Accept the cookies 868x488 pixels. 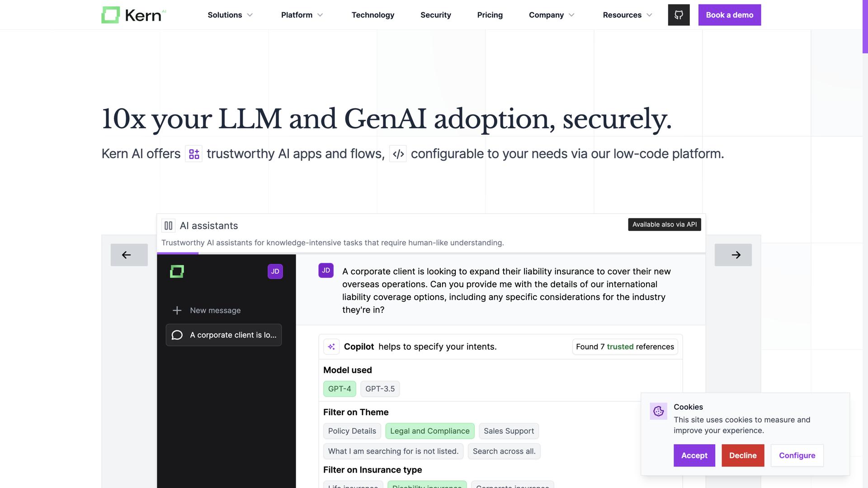click(694, 455)
